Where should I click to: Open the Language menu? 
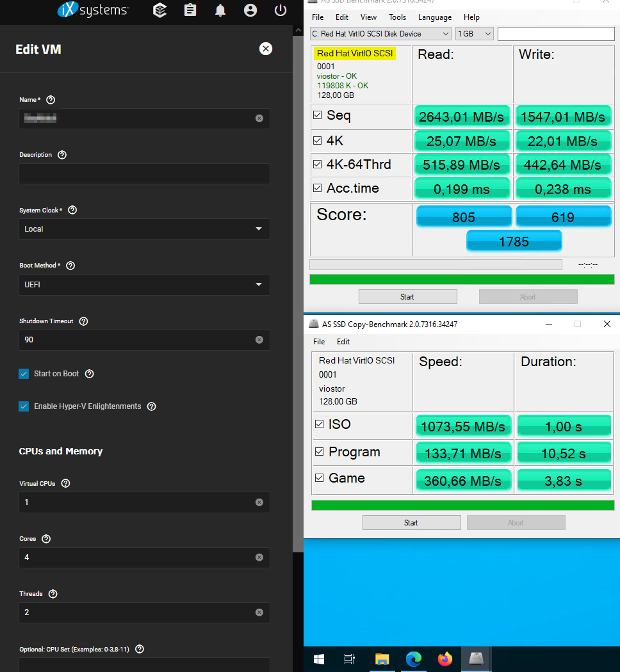(x=434, y=17)
